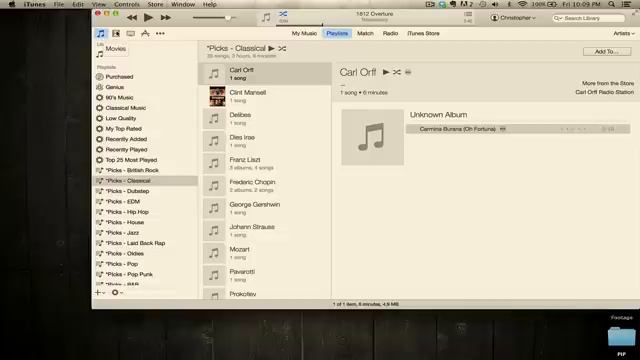Select artist Frederic Chopin
Screen dimensions: 640x360
click(265, 186)
